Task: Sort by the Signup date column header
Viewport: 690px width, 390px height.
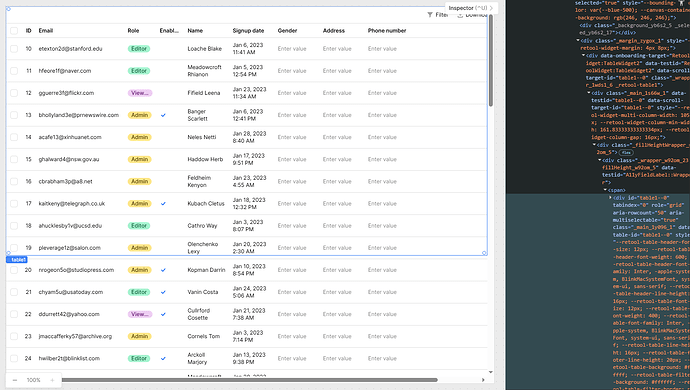Action: (x=248, y=31)
